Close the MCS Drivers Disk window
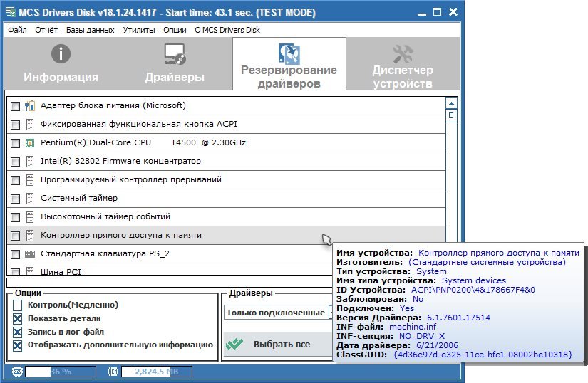This screenshot has height=383, width=588. coord(453,12)
